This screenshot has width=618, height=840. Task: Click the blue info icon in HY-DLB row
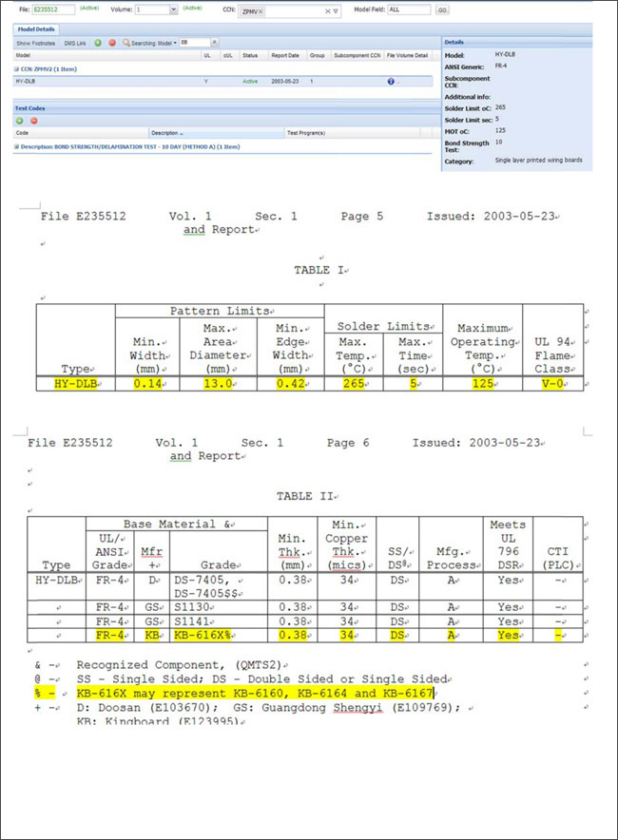[390, 82]
